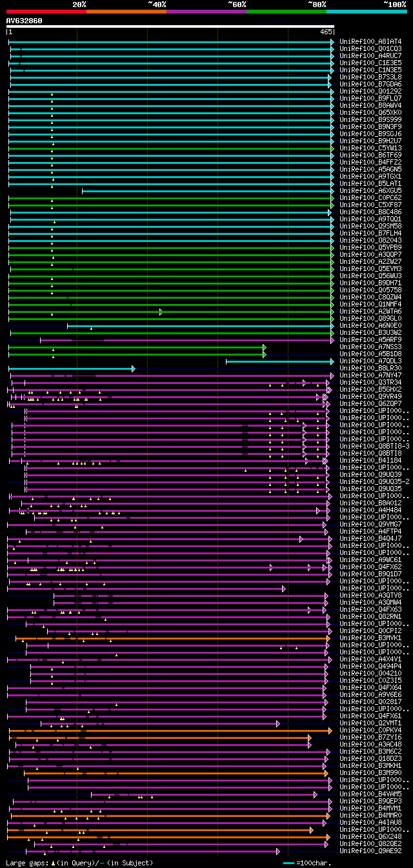The width and height of the screenshot is (413, 868).
Task: Select the UniRef100_Q65XK0 label
Action: click(370, 112)
